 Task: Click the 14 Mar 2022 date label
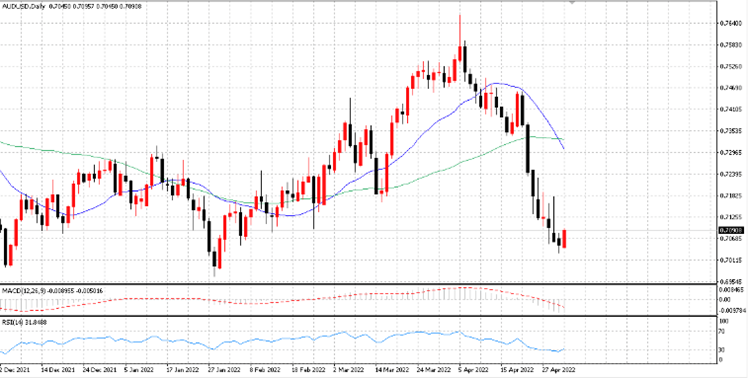point(392,370)
